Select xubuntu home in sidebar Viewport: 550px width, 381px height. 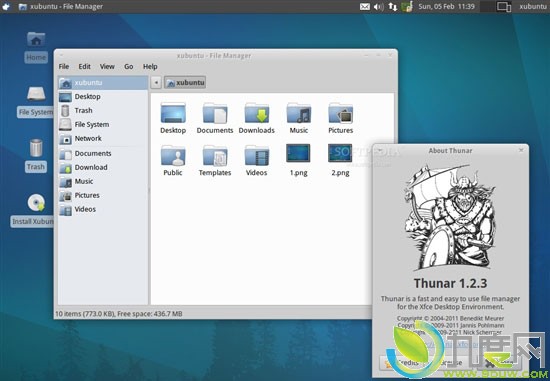(x=103, y=83)
